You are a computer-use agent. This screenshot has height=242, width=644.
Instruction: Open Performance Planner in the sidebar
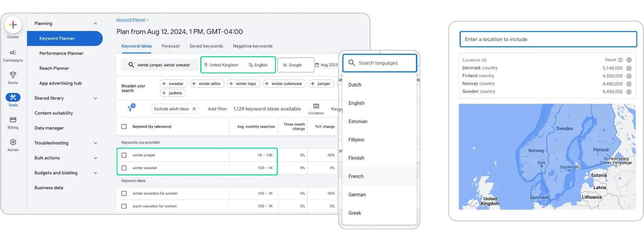coord(61,53)
